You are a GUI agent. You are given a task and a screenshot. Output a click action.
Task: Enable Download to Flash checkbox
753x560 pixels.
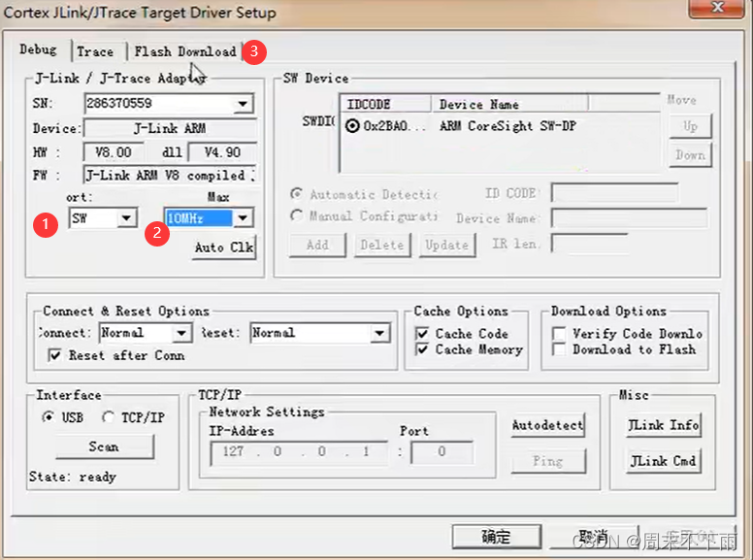pos(559,349)
